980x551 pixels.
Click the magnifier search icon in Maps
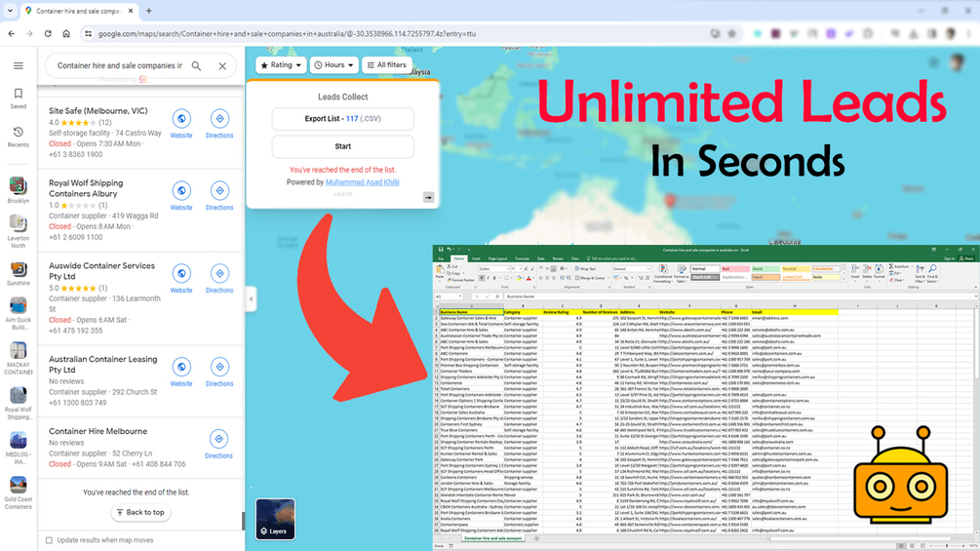[x=196, y=65]
